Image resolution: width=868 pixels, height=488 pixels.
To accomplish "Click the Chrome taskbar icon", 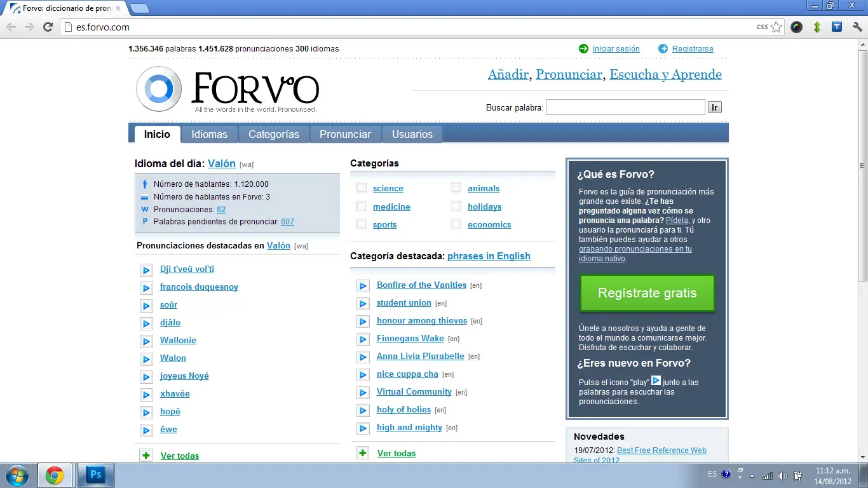I will [55, 475].
